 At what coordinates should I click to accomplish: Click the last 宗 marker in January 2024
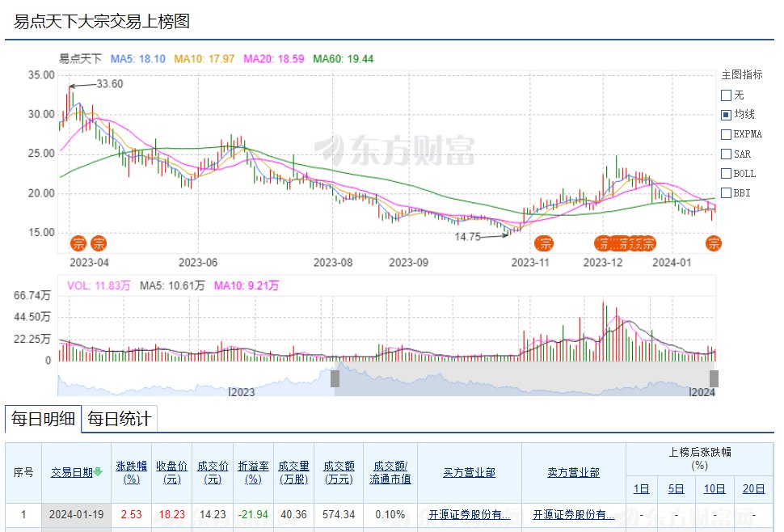[x=714, y=243]
